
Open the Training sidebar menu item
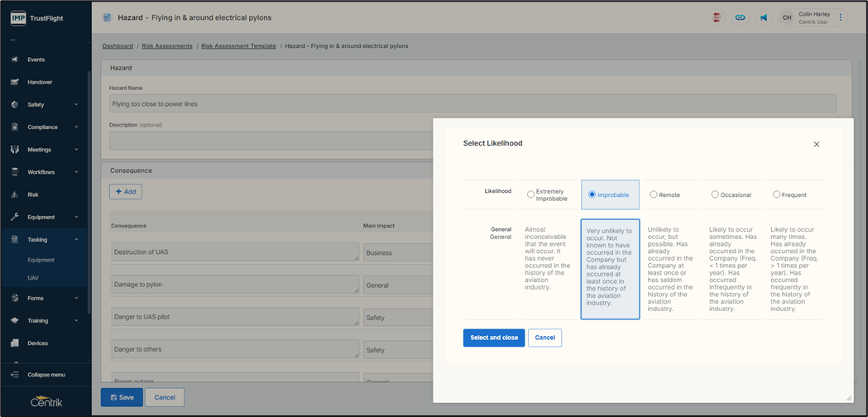[x=37, y=320]
